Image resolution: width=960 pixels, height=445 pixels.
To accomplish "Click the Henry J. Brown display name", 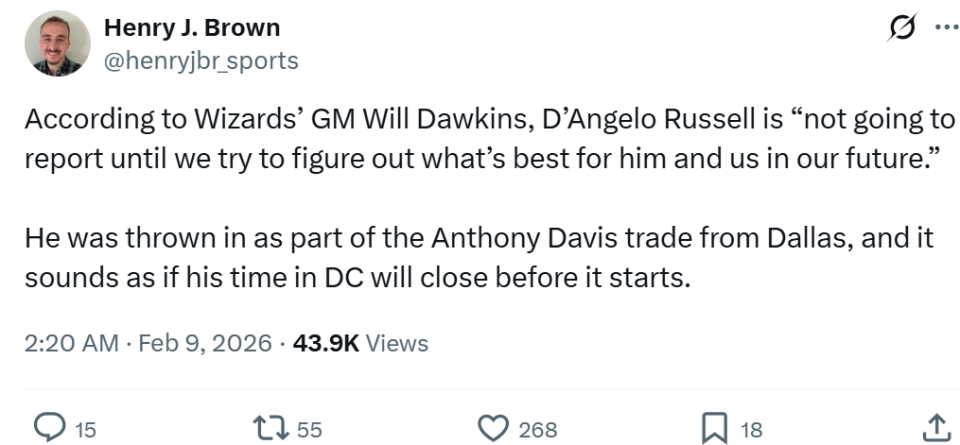I will click(x=192, y=28).
